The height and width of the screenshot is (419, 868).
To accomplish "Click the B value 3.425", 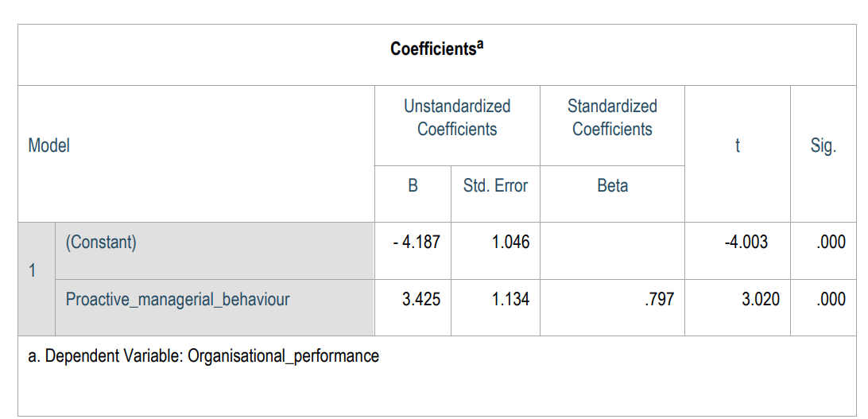I will click(421, 300).
